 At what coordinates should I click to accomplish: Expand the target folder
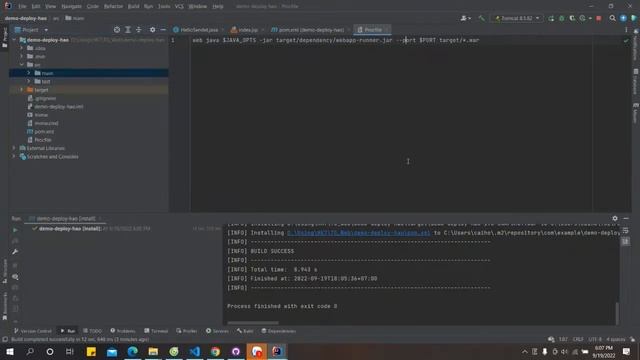click(22, 89)
